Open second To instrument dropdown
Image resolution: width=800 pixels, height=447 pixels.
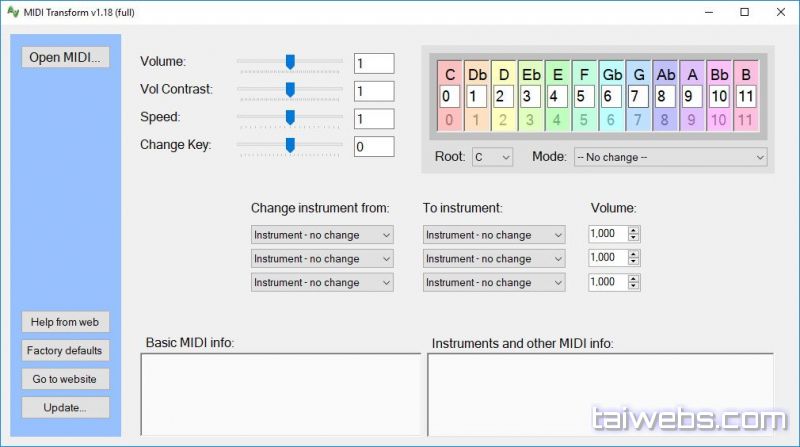[x=494, y=258]
